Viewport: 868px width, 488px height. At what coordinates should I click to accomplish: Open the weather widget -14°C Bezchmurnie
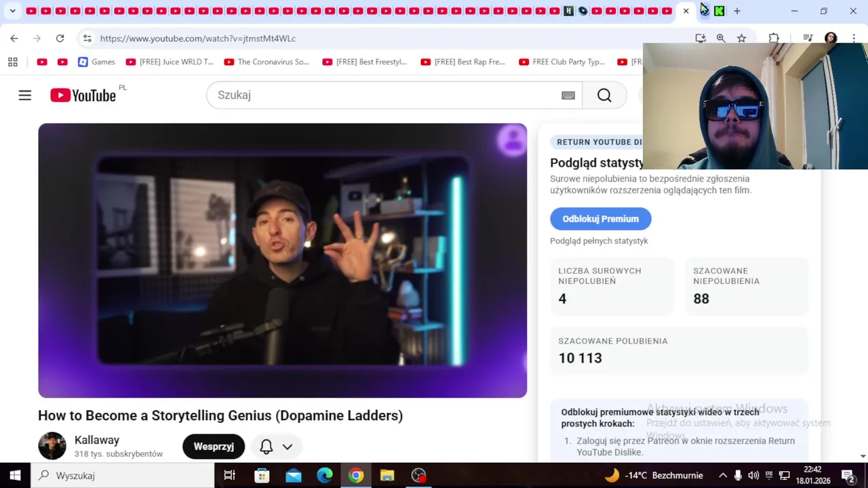(652, 475)
